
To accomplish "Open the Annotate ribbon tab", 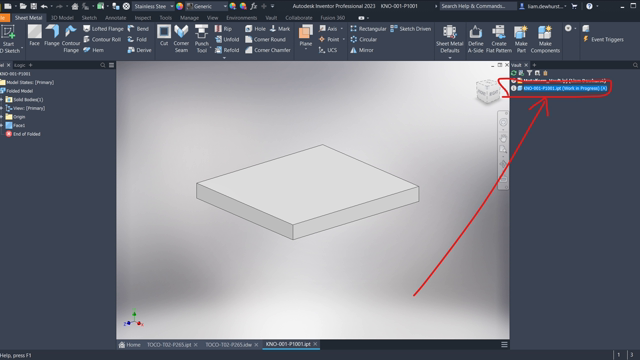I will click(x=116, y=18).
